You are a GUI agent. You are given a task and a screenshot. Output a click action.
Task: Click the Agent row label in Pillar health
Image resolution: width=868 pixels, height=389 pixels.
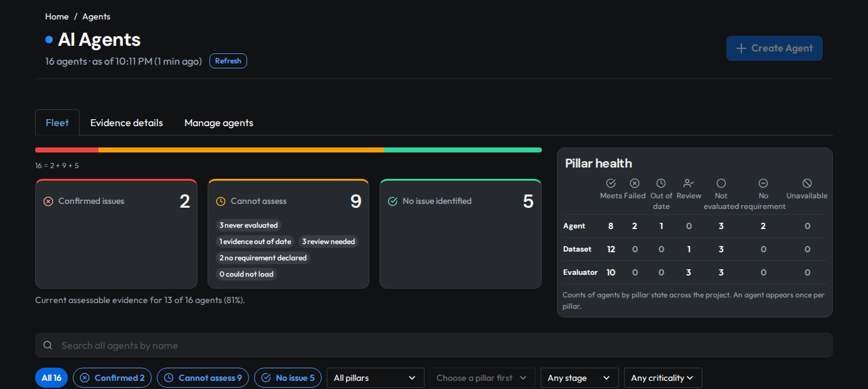coord(574,226)
